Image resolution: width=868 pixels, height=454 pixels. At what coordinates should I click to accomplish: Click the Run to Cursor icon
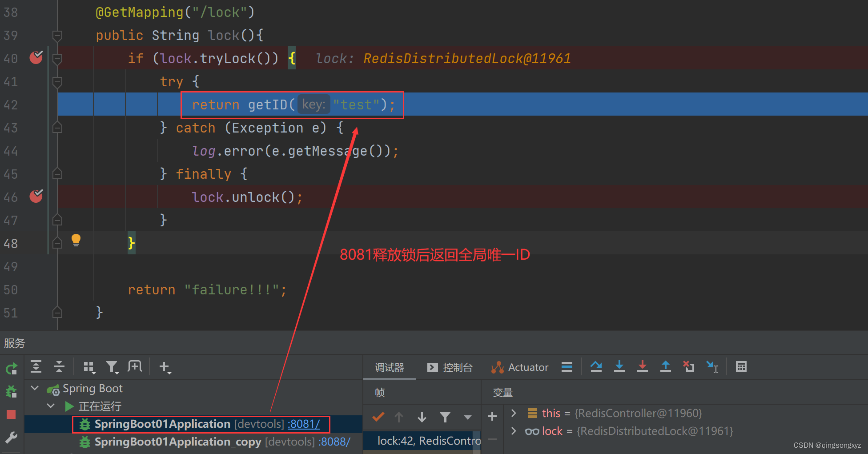click(x=712, y=367)
